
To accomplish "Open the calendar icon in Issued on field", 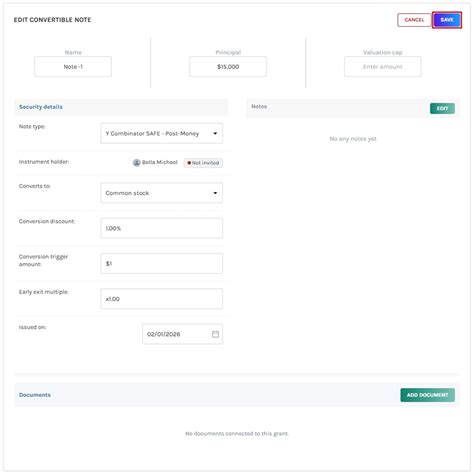I will (215, 334).
